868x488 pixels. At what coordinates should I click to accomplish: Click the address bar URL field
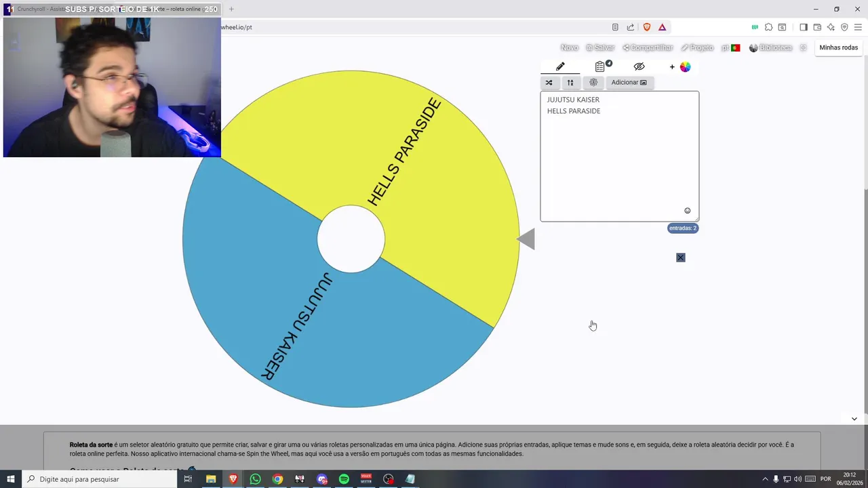click(414, 27)
